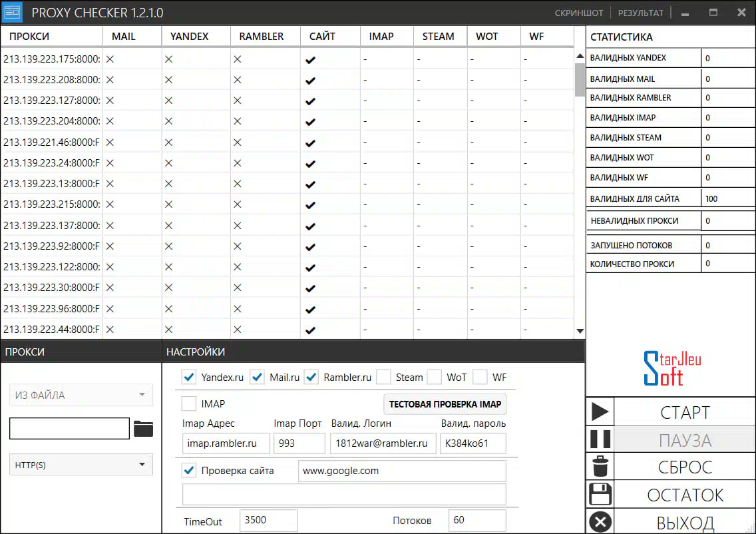This screenshot has width=756, height=534.
Task: Click the Imap Порт field showing 993
Action: (299, 443)
